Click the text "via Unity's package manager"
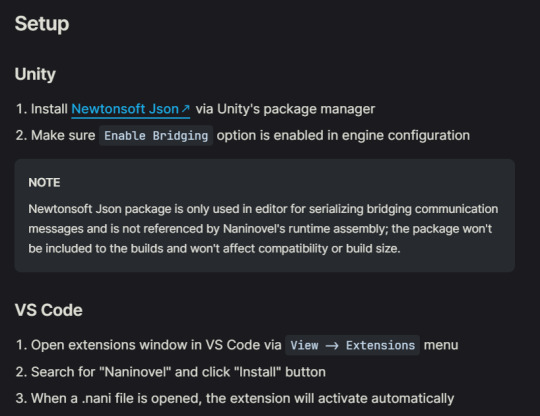The image size is (540, 416). point(285,109)
